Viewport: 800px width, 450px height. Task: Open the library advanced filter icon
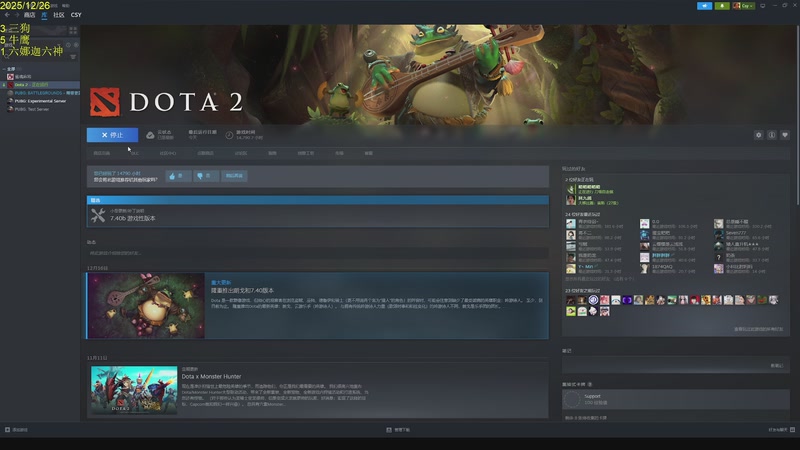click(73, 57)
